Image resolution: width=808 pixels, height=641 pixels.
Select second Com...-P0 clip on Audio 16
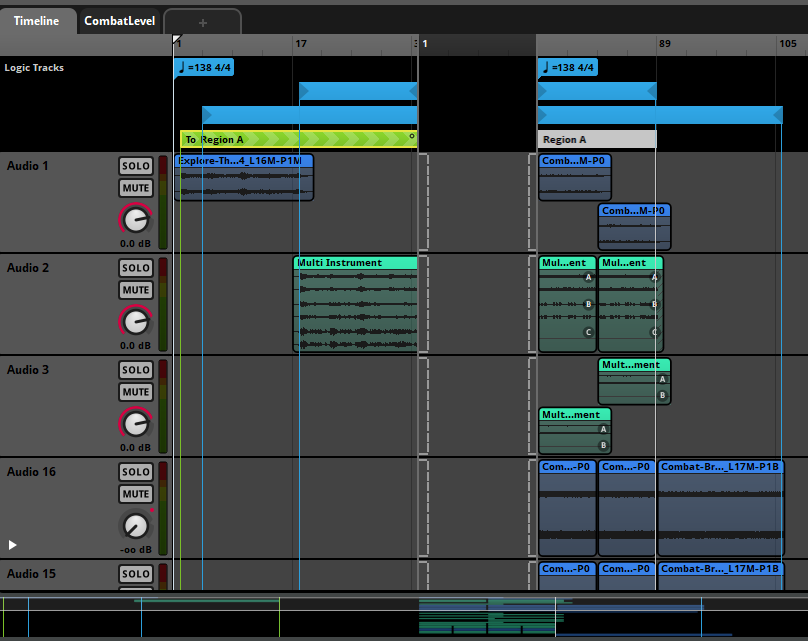tap(627, 508)
